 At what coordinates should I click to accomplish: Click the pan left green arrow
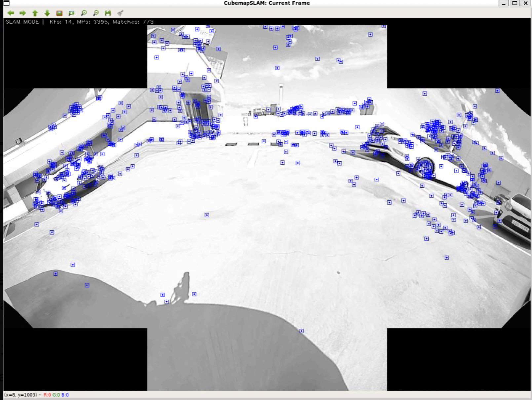click(x=11, y=13)
